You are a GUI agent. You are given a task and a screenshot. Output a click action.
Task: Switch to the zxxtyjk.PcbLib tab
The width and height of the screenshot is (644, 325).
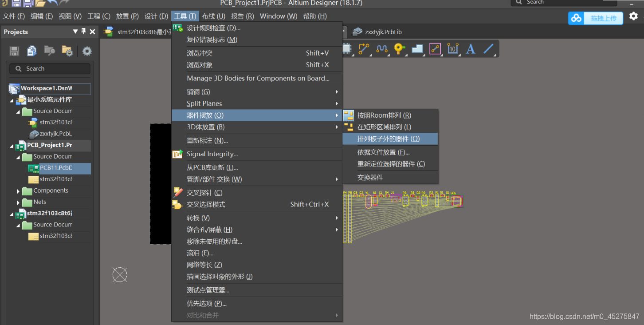pyautogui.click(x=377, y=32)
